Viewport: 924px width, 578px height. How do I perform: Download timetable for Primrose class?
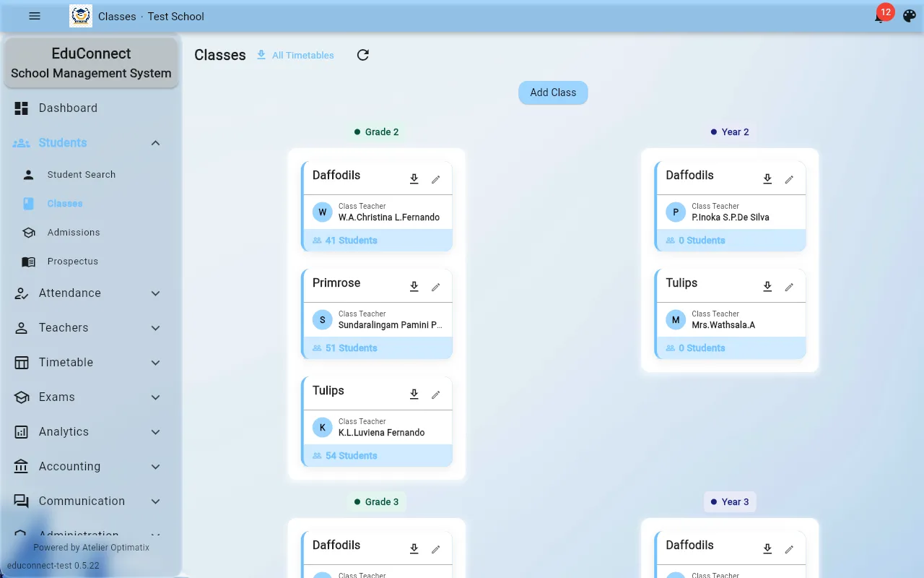[x=414, y=287]
